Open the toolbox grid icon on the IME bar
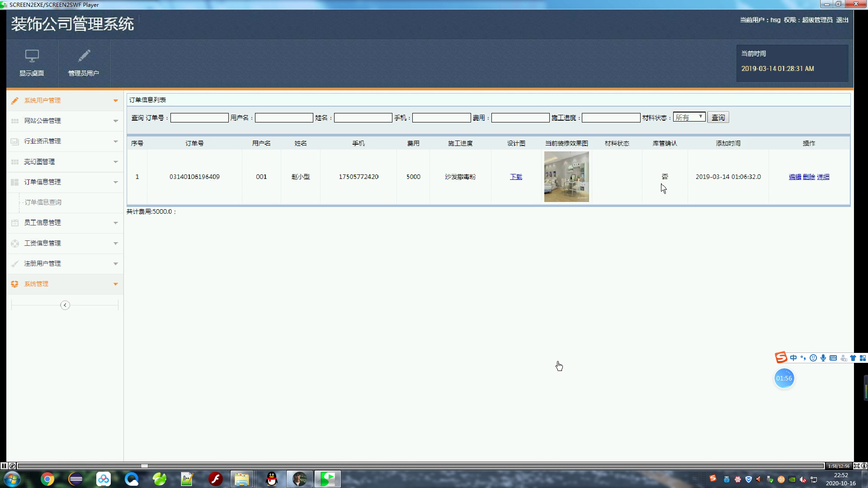868x488 pixels. (x=863, y=358)
